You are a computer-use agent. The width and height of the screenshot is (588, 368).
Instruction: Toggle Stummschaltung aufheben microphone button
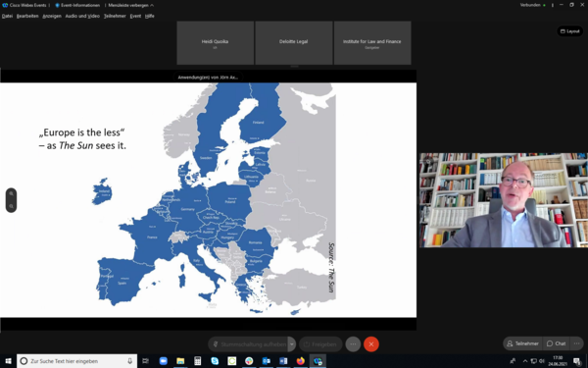tap(248, 344)
